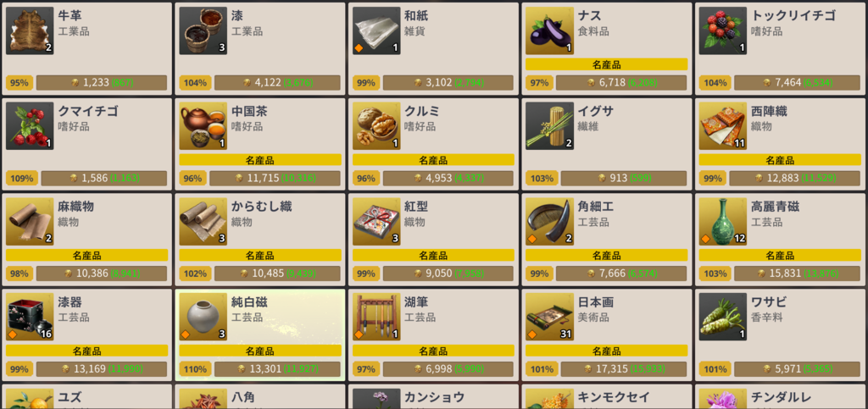Click the 109% rate badge on クマイチゴ

pos(22,178)
